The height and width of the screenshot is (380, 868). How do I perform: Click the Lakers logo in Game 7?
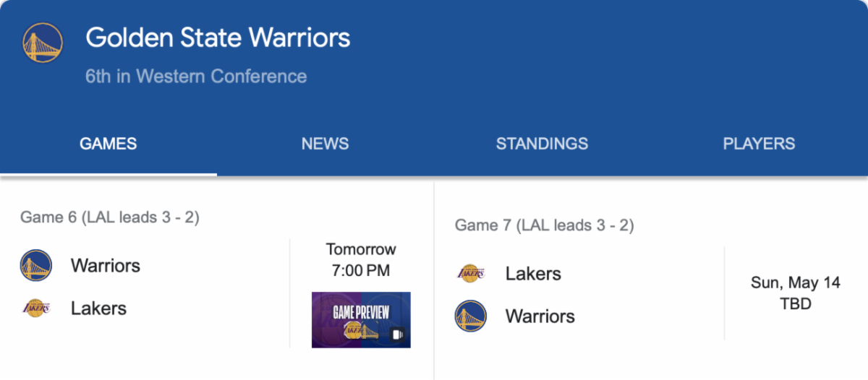[470, 273]
